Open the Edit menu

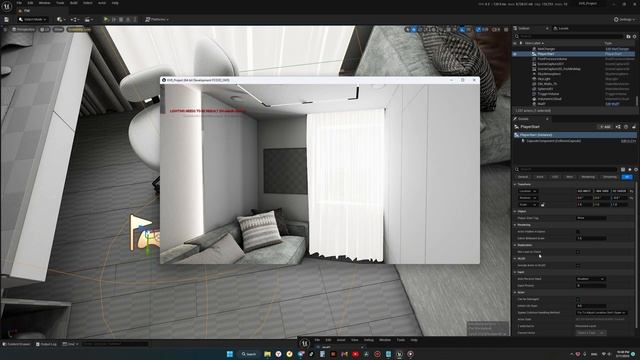tap(30, 3)
